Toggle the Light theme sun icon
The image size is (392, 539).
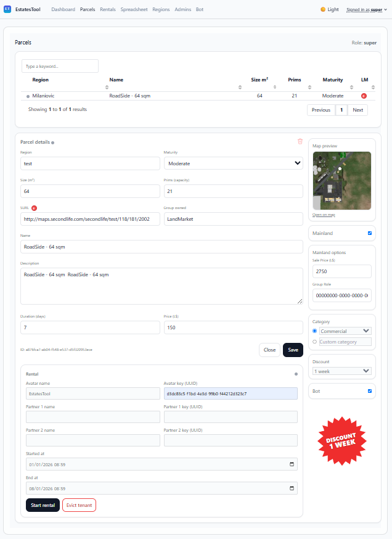pos(323,10)
